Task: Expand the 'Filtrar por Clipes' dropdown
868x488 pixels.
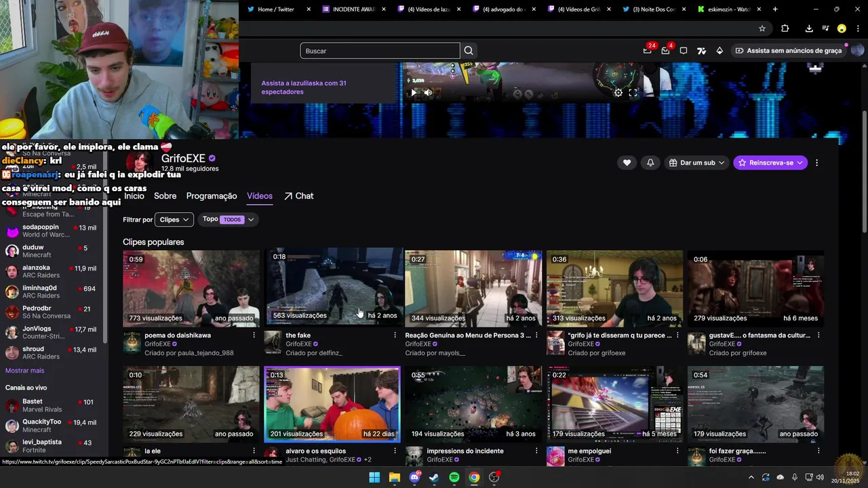Action: click(174, 220)
